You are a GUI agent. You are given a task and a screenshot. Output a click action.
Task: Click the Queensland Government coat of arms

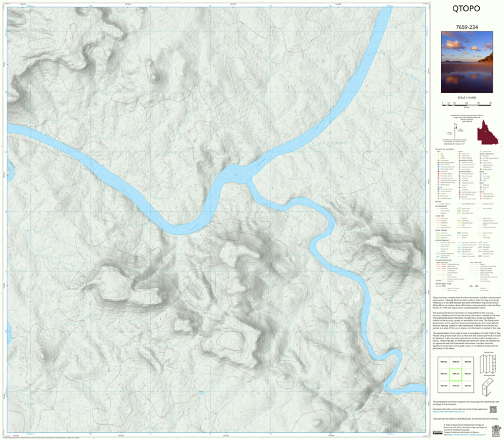[x=496, y=430]
